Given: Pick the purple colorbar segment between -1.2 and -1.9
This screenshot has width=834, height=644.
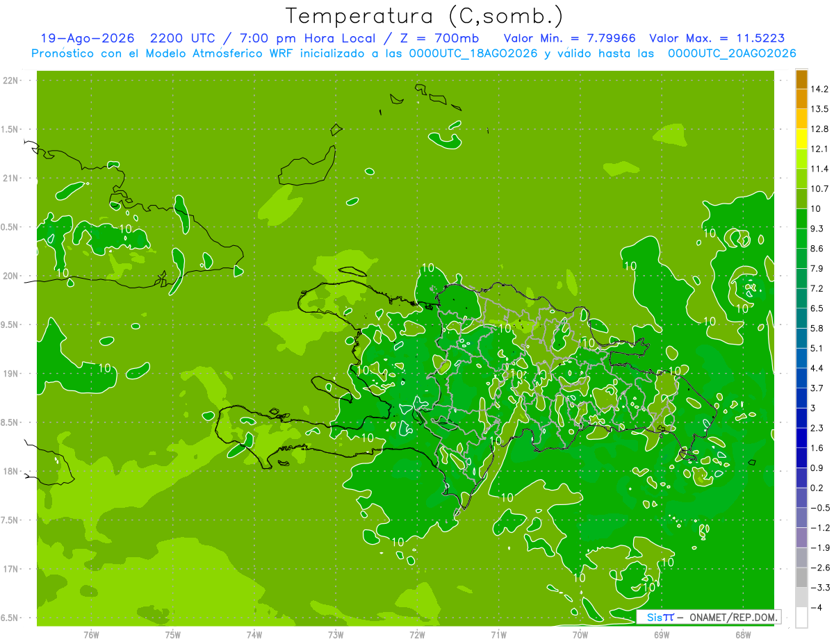Looking at the screenshot, I should click(801, 538).
